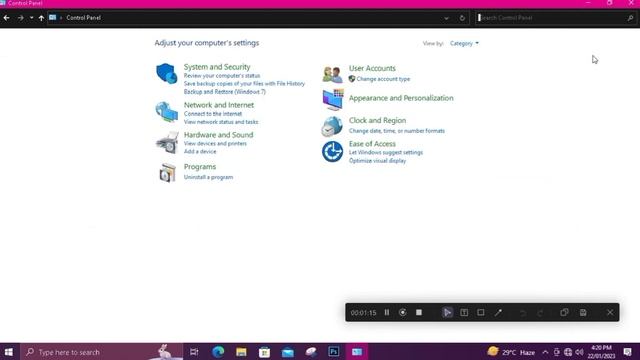
Task: Click the Ease of Access circular icon
Action: pyautogui.click(x=332, y=152)
